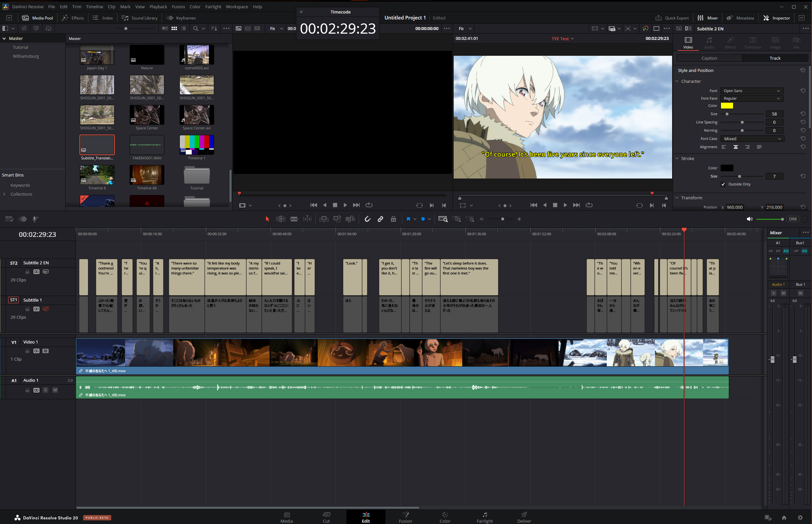812x524 pixels.
Task: Play the timeline viewer
Action: [x=565, y=205]
